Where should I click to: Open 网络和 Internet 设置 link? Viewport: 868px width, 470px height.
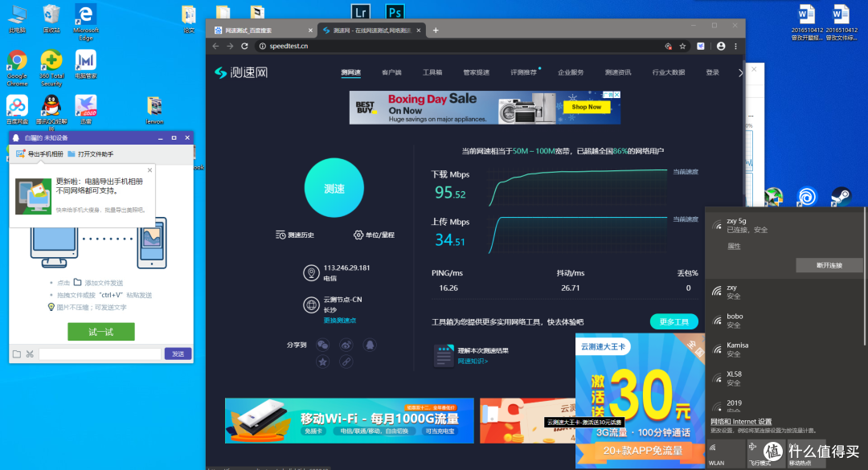coord(741,422)
